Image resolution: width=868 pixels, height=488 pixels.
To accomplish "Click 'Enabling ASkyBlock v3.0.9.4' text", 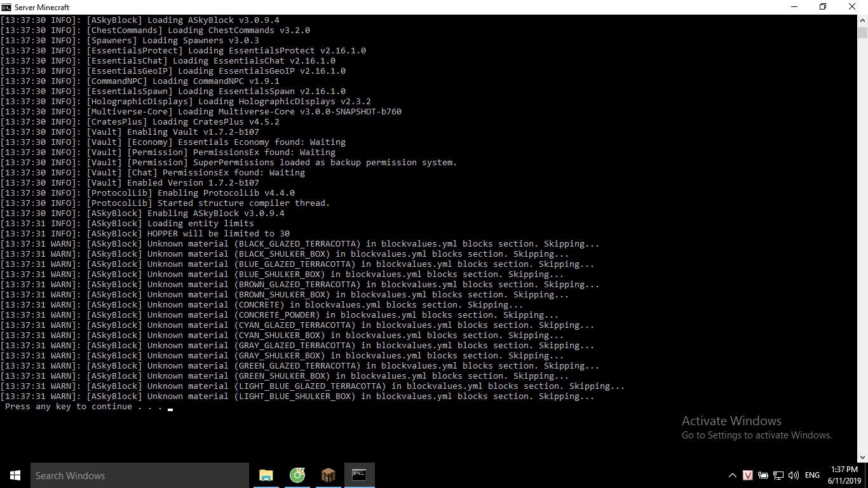I will click(x=216, y=213).
